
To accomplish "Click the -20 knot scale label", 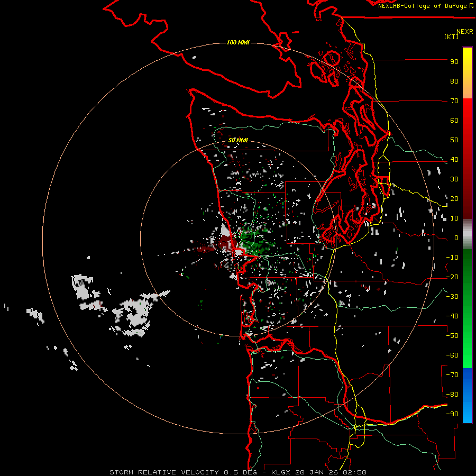I will pyautogui.click(x=452, y=277).
